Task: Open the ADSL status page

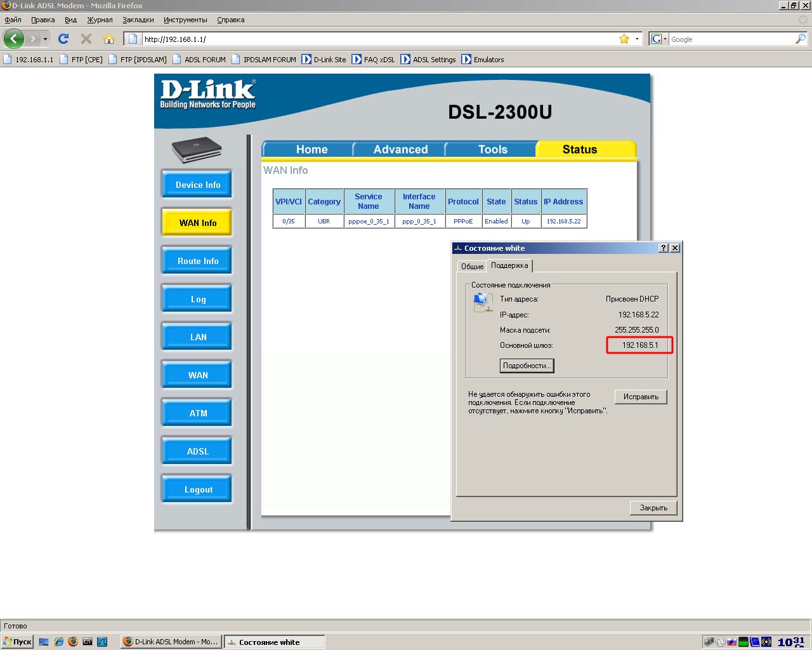Action: click(x=197, y=451)
